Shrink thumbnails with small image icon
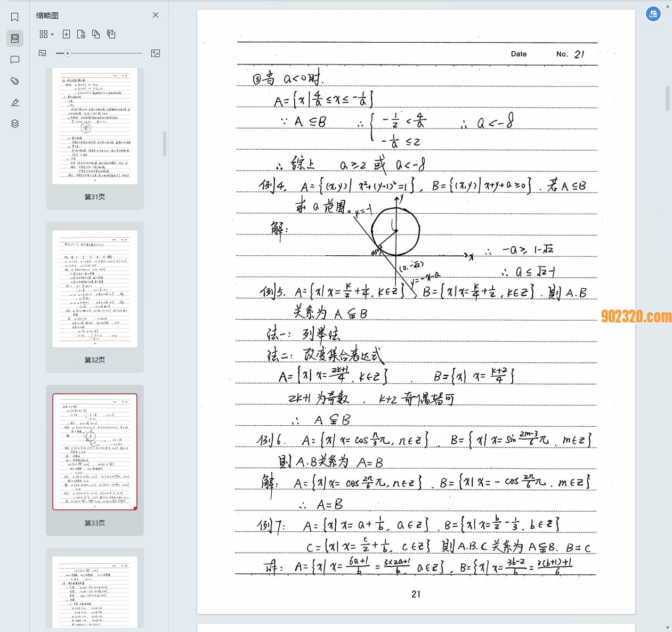This screenshot has width=672, height=632. coord(43,53)
